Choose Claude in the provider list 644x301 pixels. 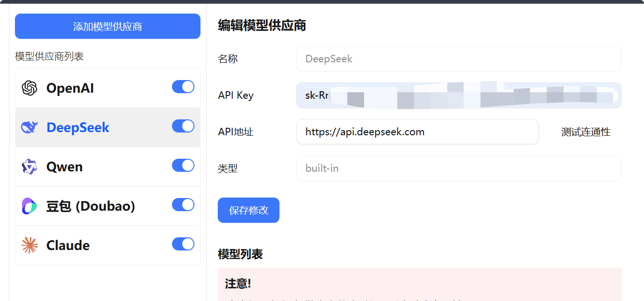click(68, 245)
